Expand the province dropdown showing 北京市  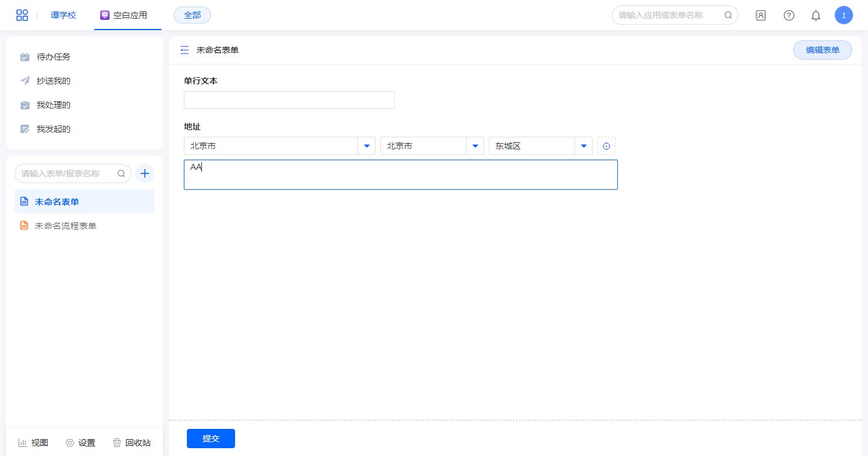(x=366, y=146)
